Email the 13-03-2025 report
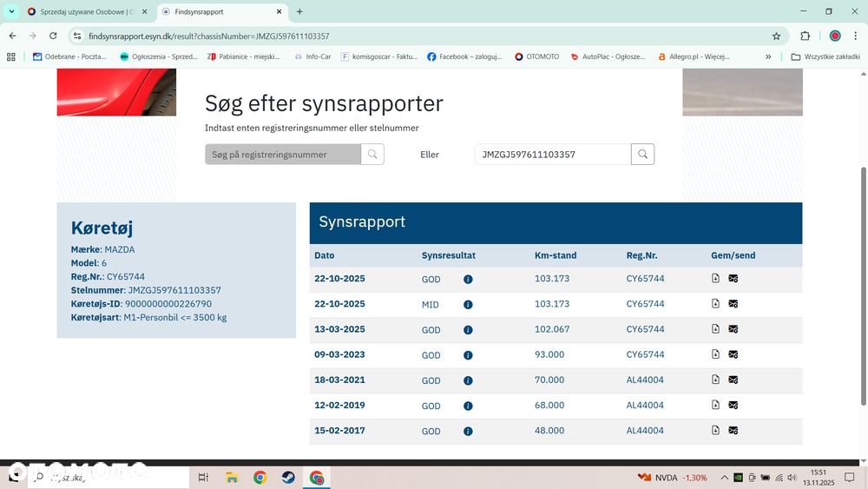 tap(733, 329)
